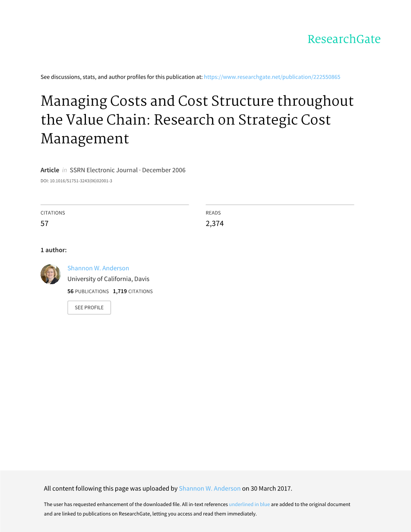This screenshot has width=411, height=532.
Task: Open Shannon W. Anderson link beside photo
Action: tap(98, 268)
